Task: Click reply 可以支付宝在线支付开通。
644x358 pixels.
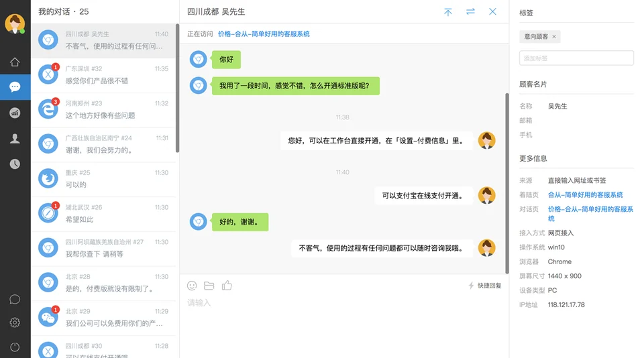Action: click(x=424, y=196)
